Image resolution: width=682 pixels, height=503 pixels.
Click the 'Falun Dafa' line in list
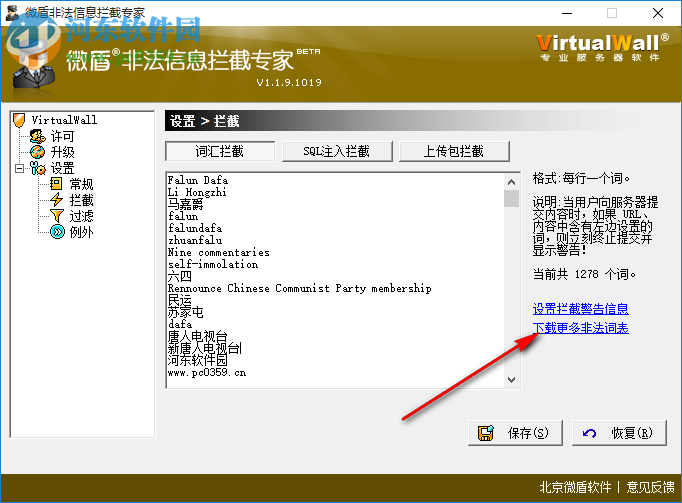[x=198, y=180]
